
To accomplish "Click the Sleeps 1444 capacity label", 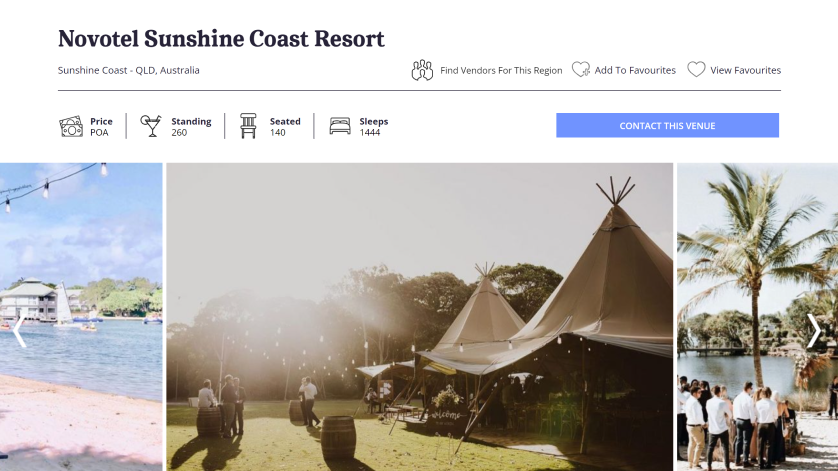I will coord(374,127).
